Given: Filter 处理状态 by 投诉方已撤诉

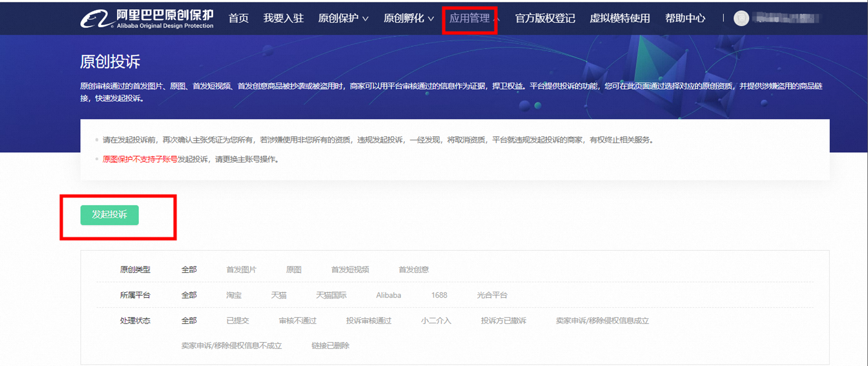Looking at the screenshot, I should [x=504, y=321].
